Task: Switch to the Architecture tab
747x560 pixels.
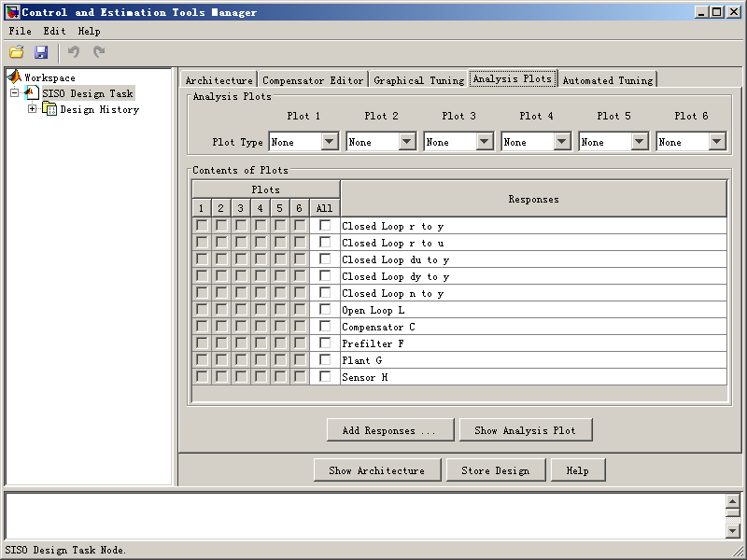Action: (x=218, y=80)
